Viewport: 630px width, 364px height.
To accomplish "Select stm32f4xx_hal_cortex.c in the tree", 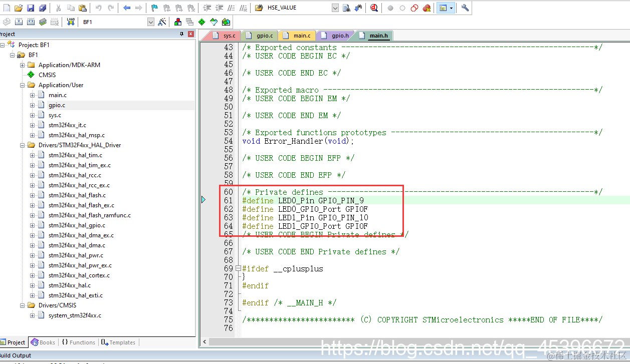I will pos(79,275).
